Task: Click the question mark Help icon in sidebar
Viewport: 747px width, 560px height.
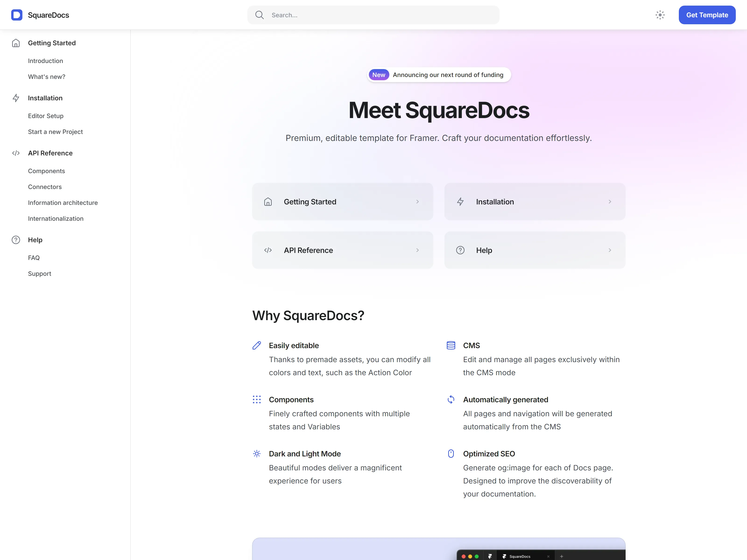Action: [16, 240]
